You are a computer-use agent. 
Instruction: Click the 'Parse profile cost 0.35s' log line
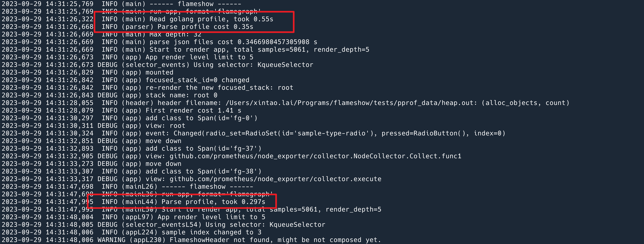(x=205, y=27)
